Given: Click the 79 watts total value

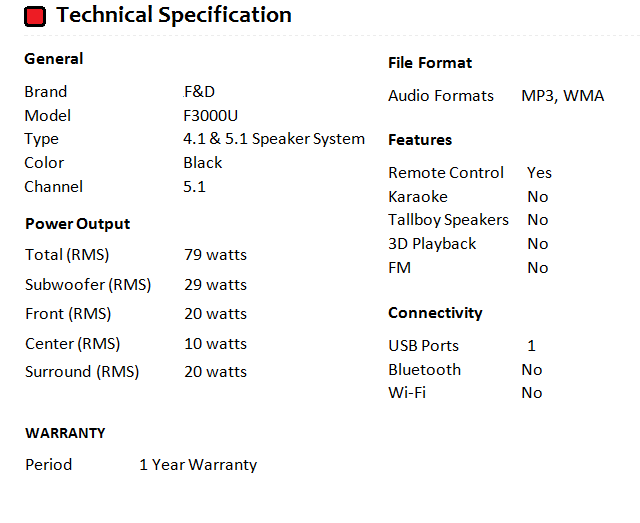Looking at the screenshot, I should click(x=215, y=255).
